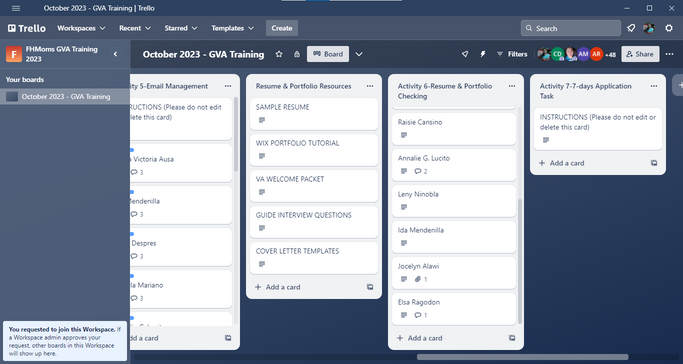Open the settings gear icon
Image resolution: width=683 pixels, height=364 pixels.
669,28
